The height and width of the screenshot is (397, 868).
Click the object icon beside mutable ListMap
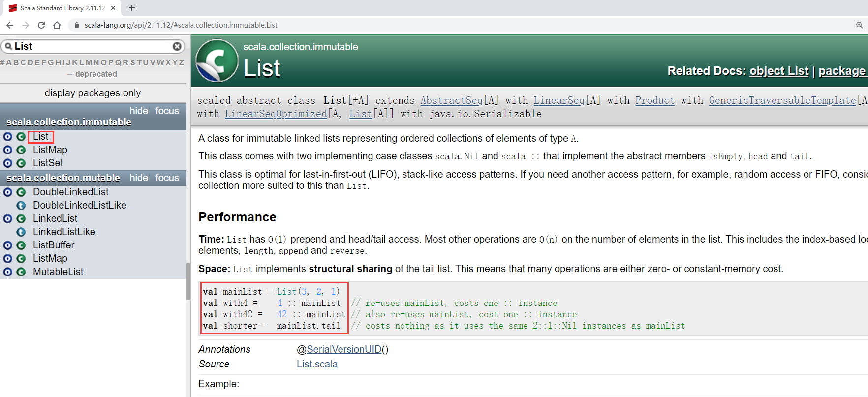point(8,259)
